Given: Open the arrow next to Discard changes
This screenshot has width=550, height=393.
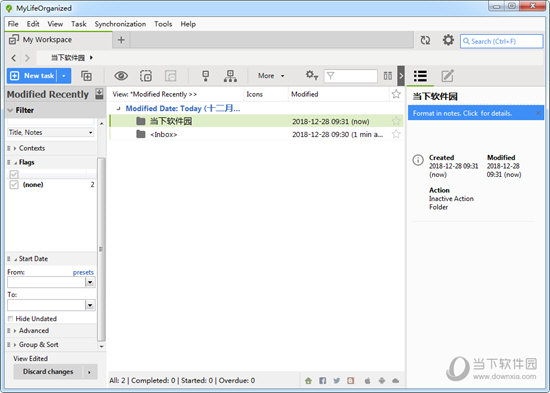Looking at the screenshot, I should click(89, 372).
